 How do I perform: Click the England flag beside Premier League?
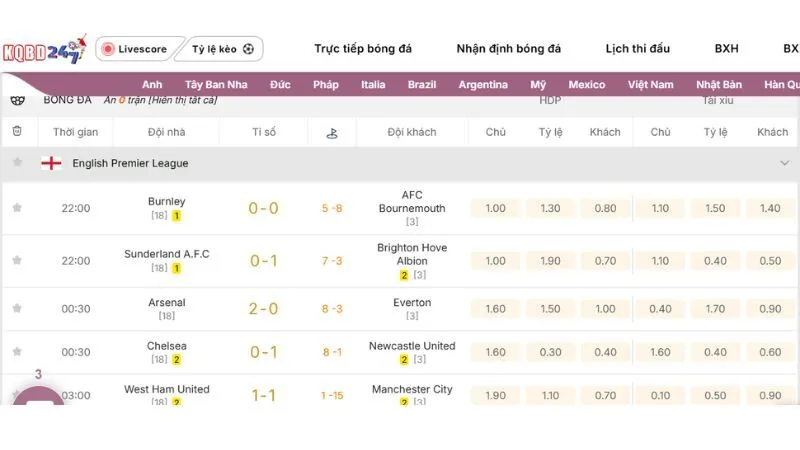(51, 163)
